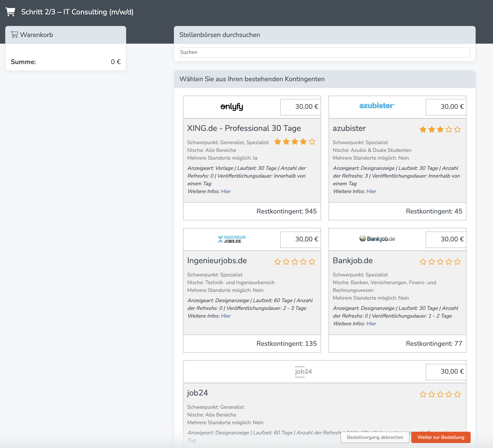This screenshot has width=493, height=448.
Task: Select the 30,00 € price of XING.de
Action: click(301, 107)
